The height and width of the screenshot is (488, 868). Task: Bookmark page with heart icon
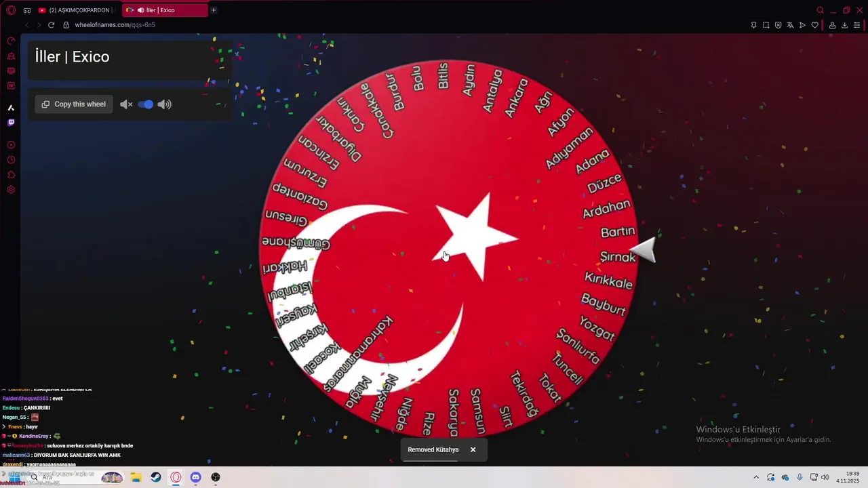point(814,25)
